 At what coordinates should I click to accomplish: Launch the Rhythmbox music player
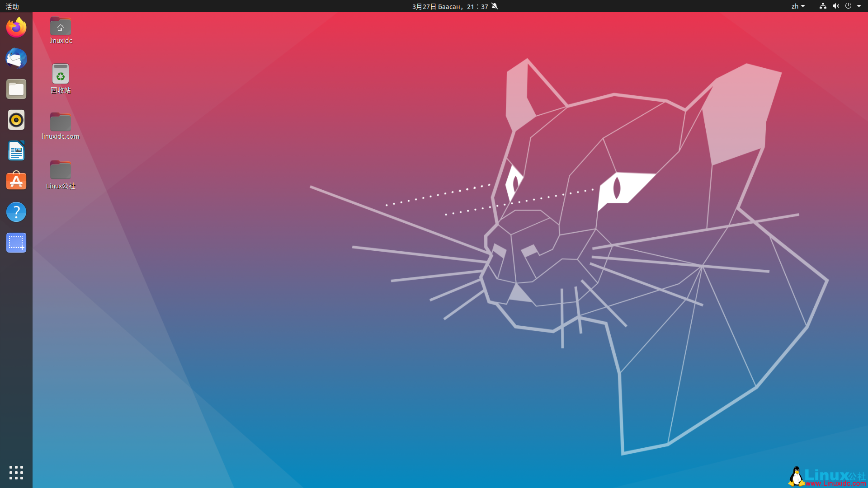click(16, 120)
